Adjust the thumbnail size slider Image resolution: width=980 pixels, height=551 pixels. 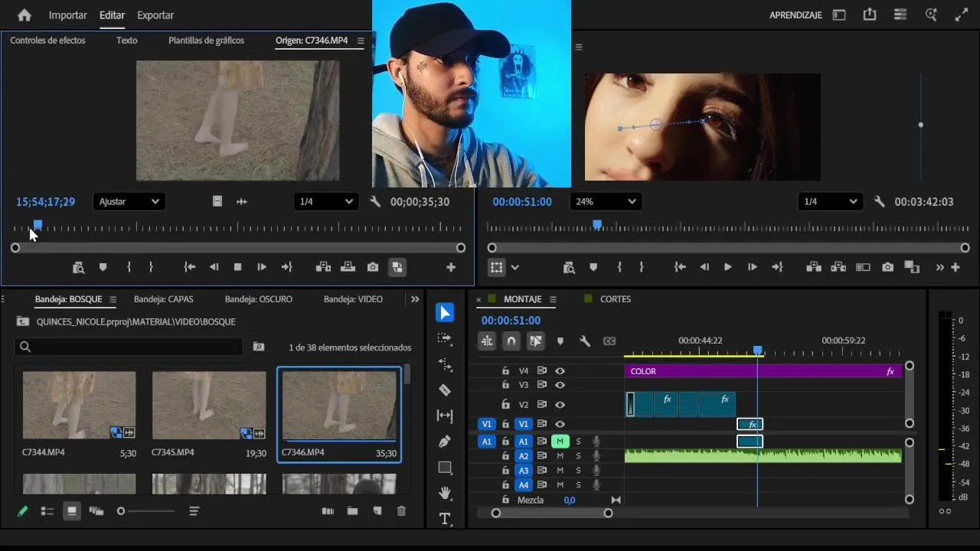(x=121, y=511)
